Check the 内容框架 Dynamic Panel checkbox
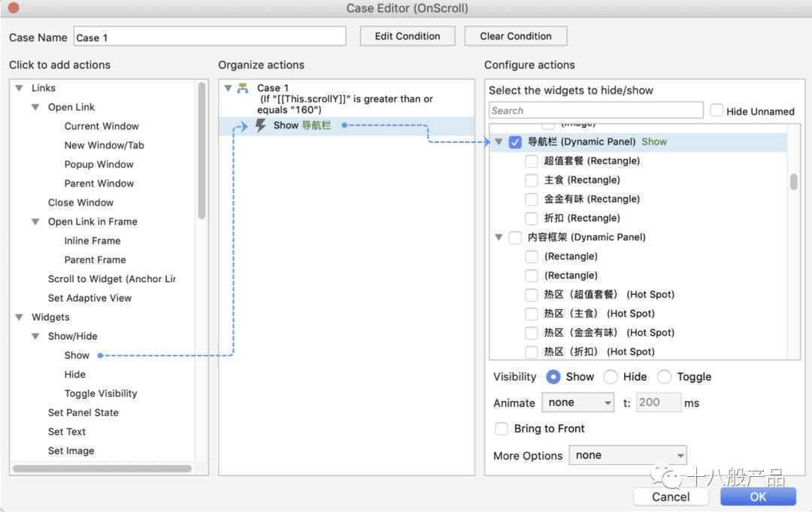 (x=515, y=238)
